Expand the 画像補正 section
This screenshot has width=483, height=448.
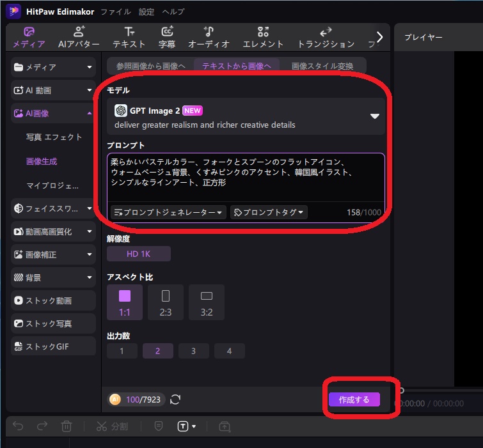[53, 254]
